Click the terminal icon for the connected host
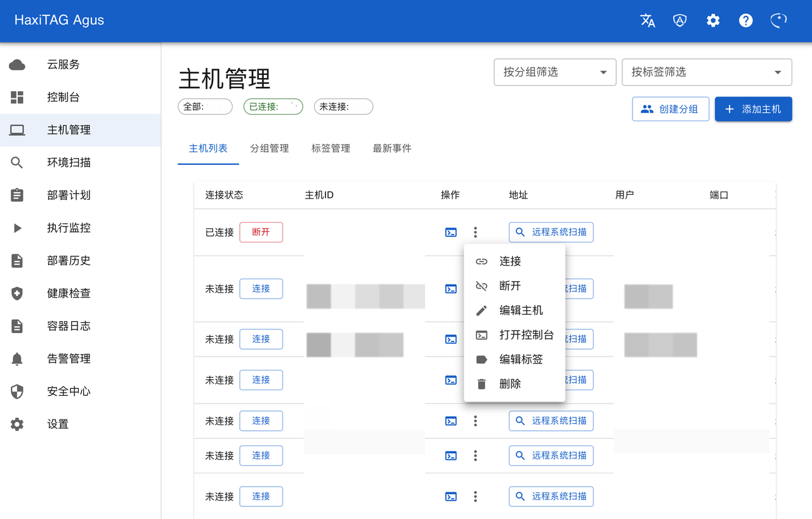The width and height of the screenshot is (812, 519). coord(450,232)
